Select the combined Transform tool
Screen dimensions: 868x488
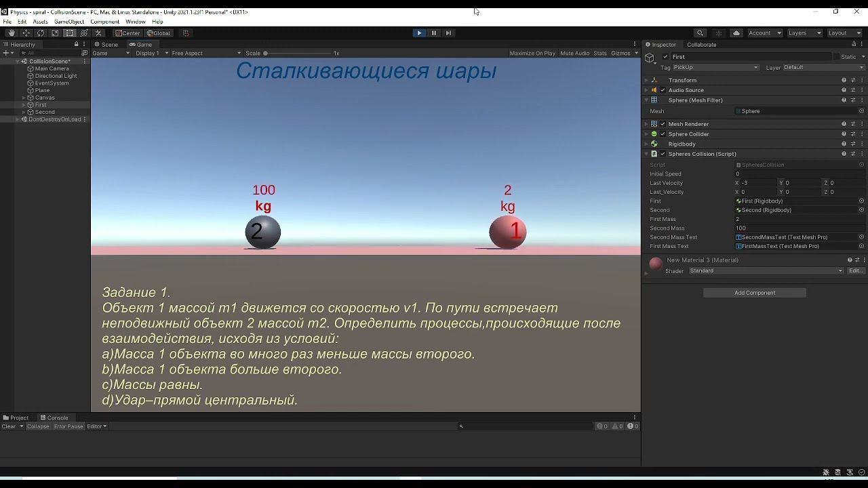click(x=84, y=33)
